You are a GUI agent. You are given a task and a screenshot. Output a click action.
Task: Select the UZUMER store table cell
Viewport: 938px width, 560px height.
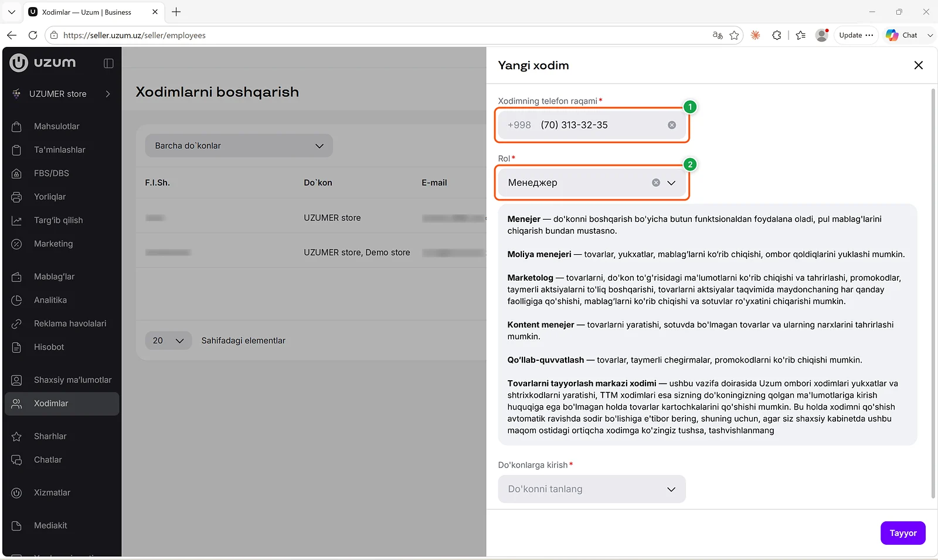pyautogui.click(x=332, y=218)
